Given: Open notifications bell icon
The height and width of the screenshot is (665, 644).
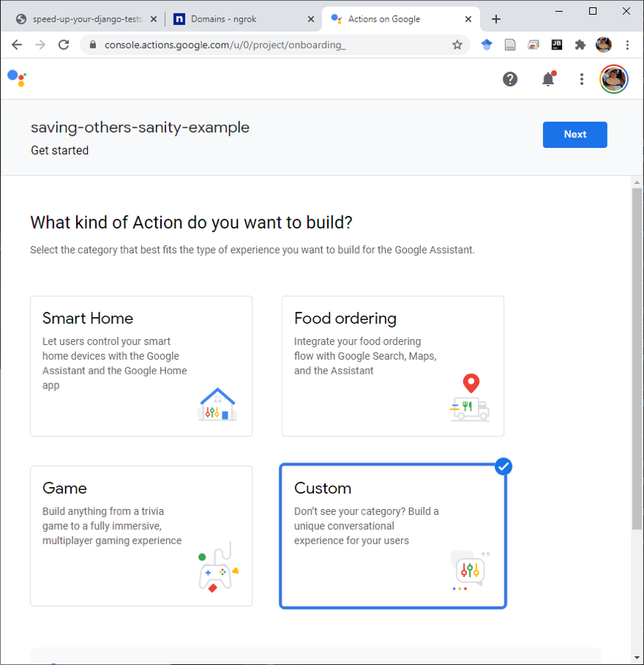Looking at the screenshot, I should point(548,79).
